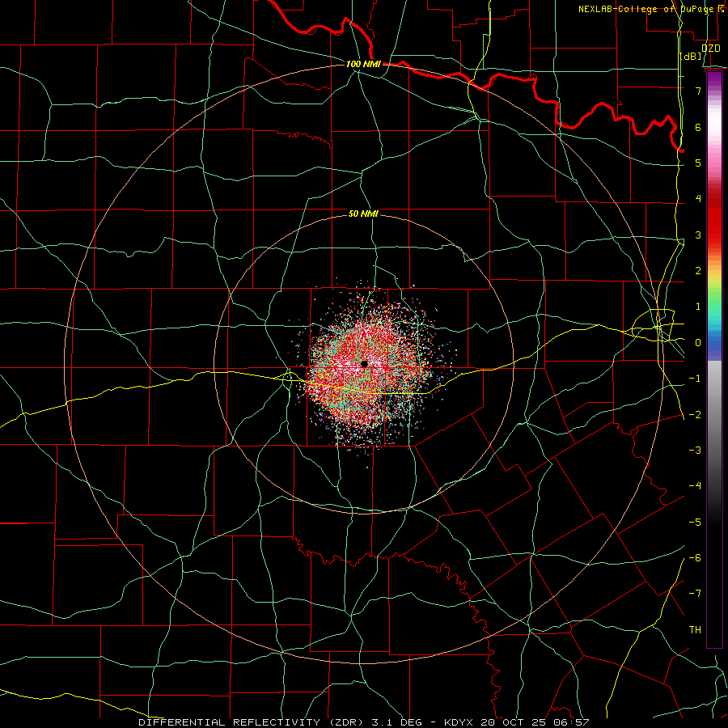
Task: Click the KDYX station identifier
Action: click(459, 722)
